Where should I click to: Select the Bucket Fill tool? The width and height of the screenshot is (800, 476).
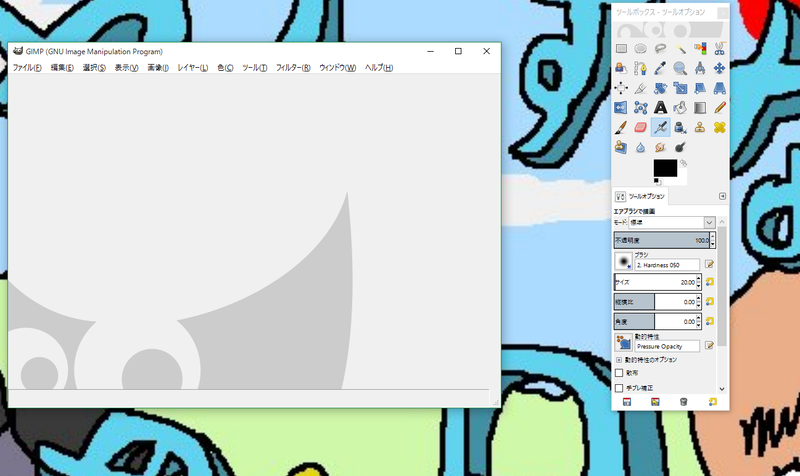coord(680,108)
